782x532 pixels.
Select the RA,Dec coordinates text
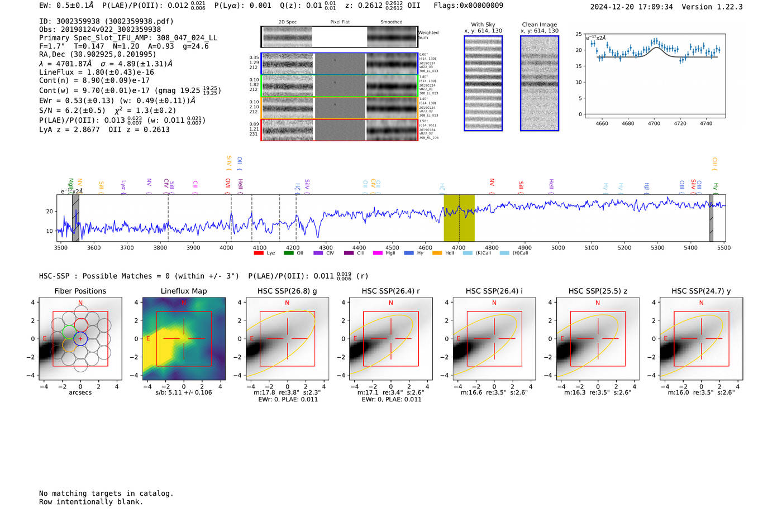98,55
